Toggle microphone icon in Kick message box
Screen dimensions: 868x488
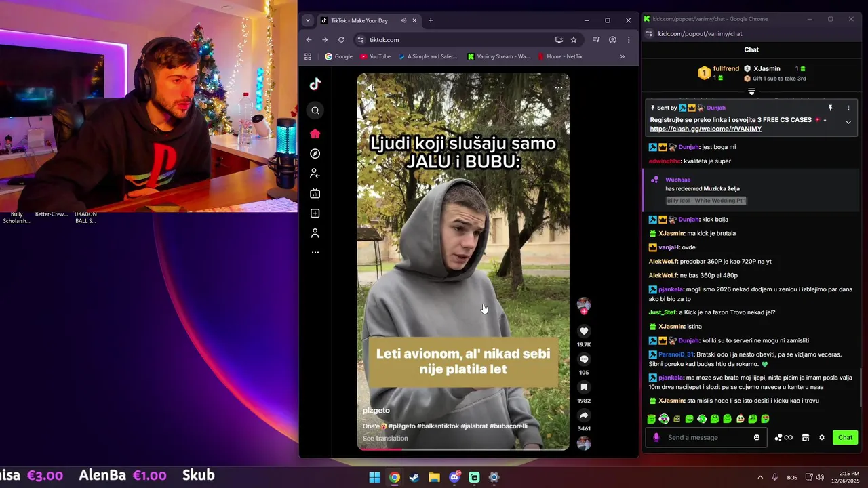pyautogui.click(x=656, y=437)
